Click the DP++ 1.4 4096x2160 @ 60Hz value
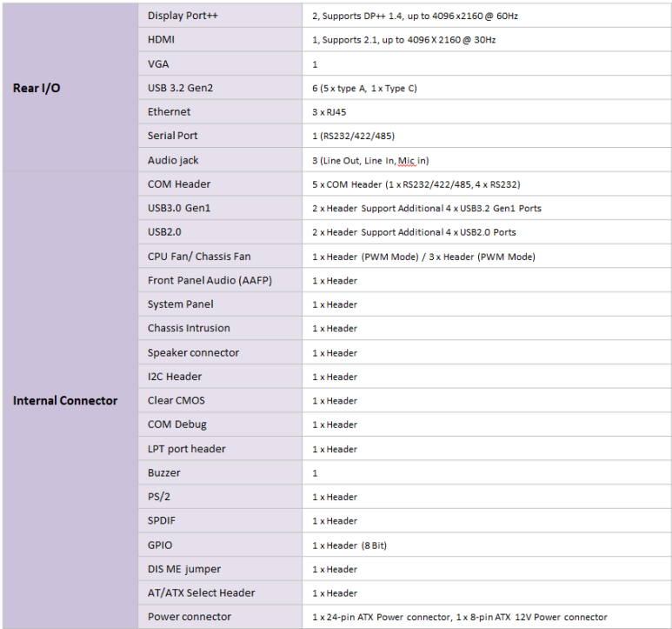The width and height of the screenshot is (672, 629). pos(415,16)
